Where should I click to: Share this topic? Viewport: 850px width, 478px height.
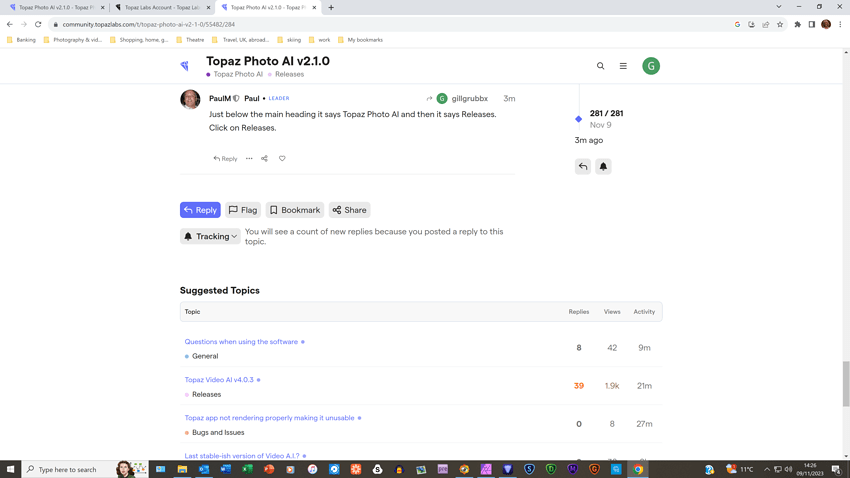point(349,210)
